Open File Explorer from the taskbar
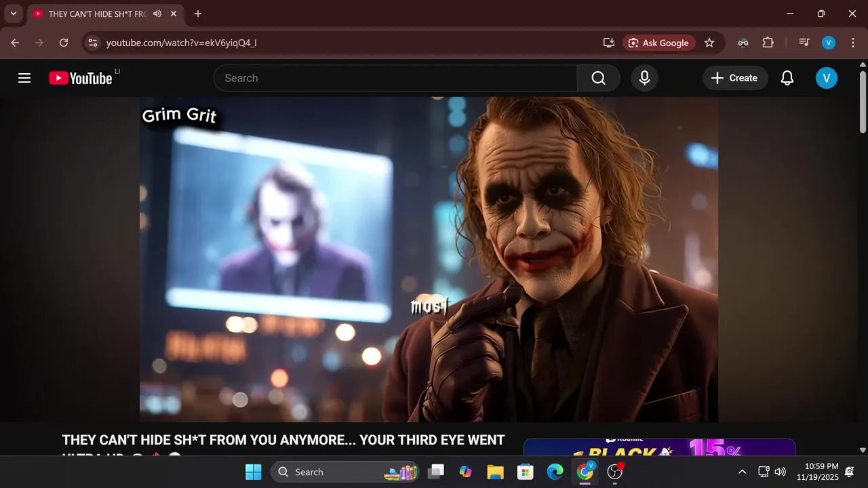Screen dimensions: 868x488 [495, 472]
